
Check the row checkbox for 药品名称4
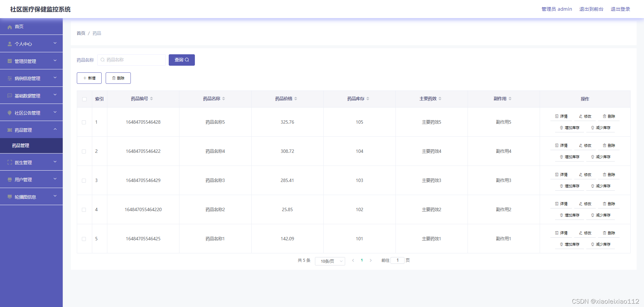click(x=84, y=151)
